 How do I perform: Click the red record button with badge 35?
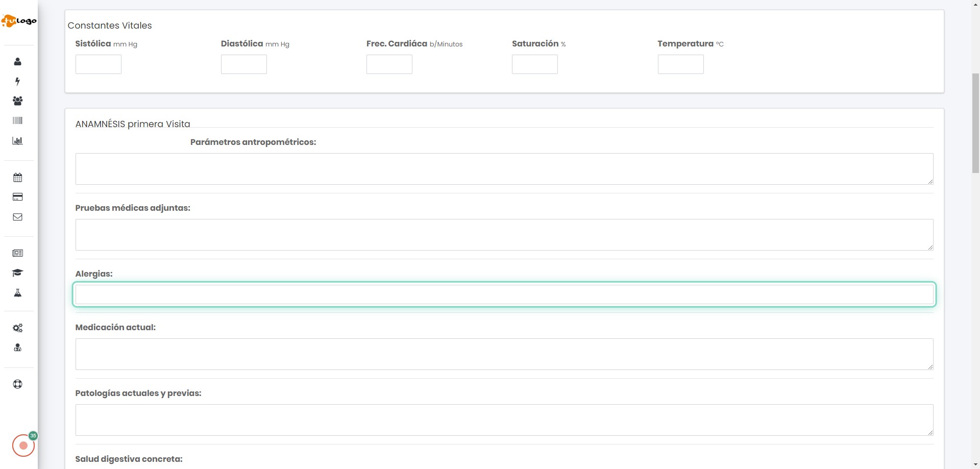coord(23,446)
